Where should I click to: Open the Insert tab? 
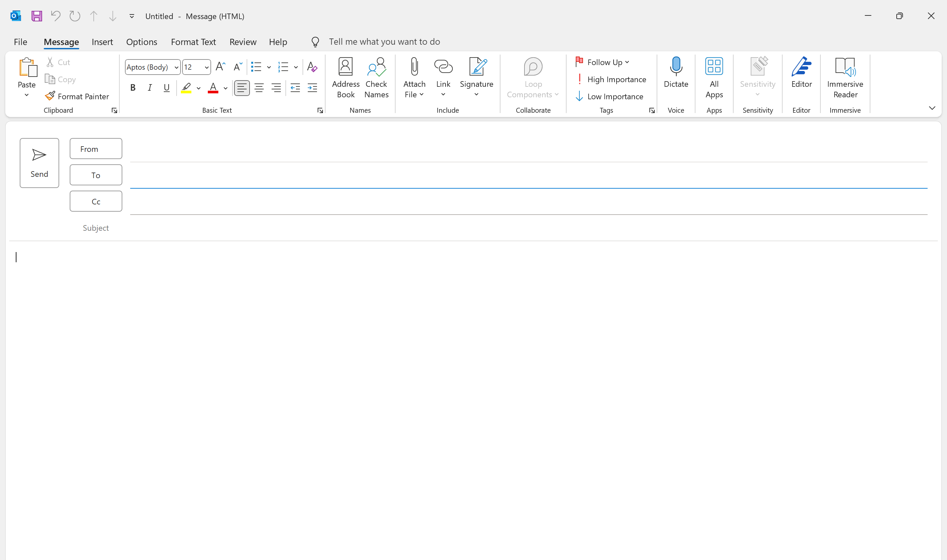102,42
